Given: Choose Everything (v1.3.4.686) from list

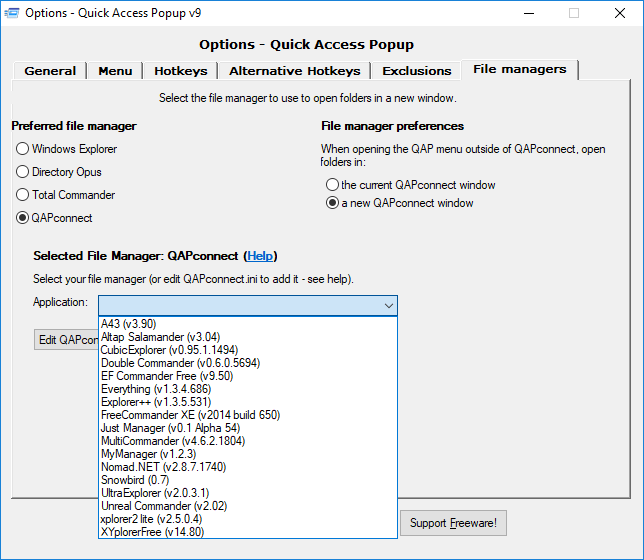Looking at the screenshot, I should pos(248,389).
